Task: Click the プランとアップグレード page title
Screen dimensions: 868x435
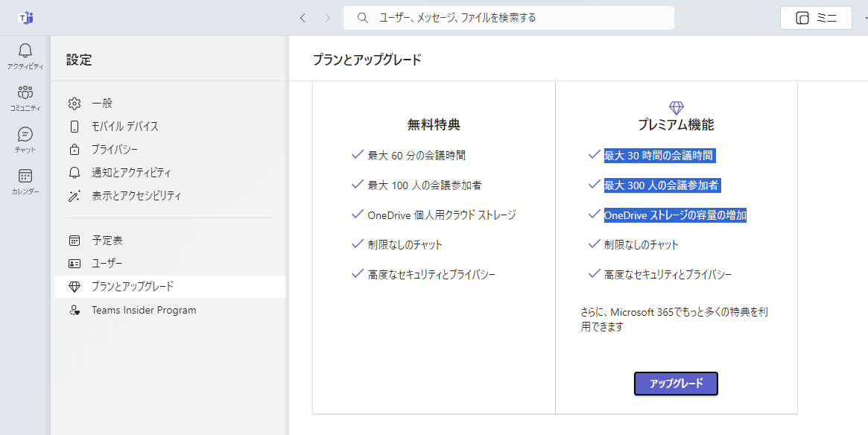Action: click(367, 60)
